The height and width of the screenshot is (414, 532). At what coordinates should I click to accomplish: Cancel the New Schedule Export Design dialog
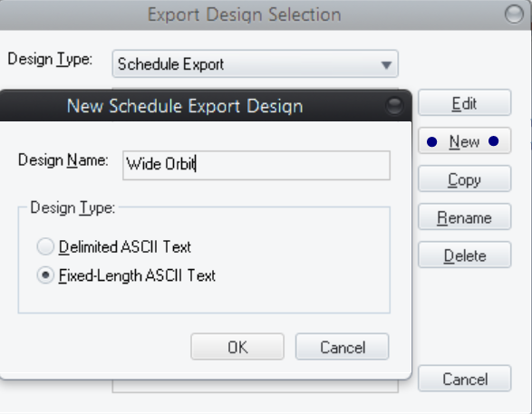(x=343, y=347)
